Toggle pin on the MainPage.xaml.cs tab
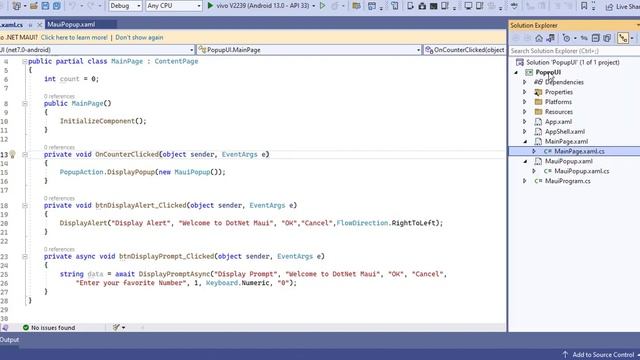This screenshot has width=640, height=360. click(x=30, y=25)
